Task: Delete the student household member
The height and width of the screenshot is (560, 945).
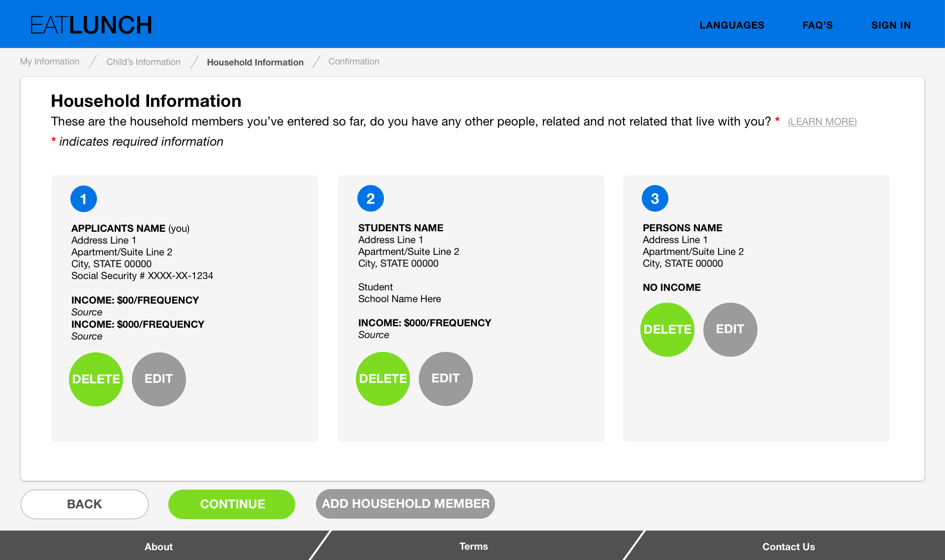Action: pyautogui.click(x=383, y=378)
